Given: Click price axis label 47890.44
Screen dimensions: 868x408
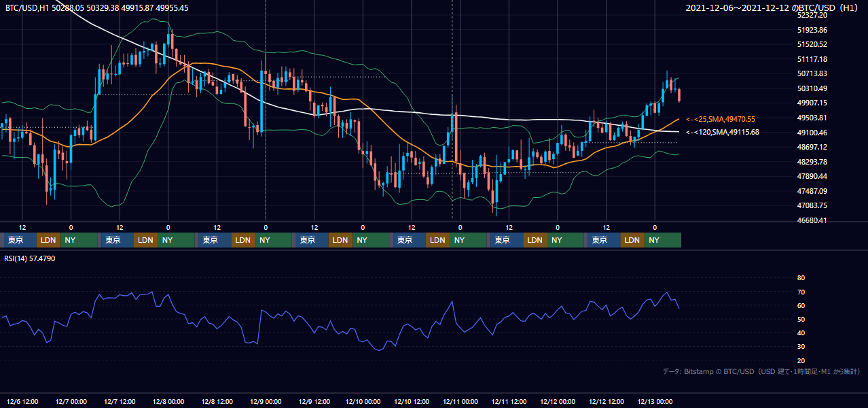Looking at the screenshot, I should pyautogui.click(x=812, y=176).
